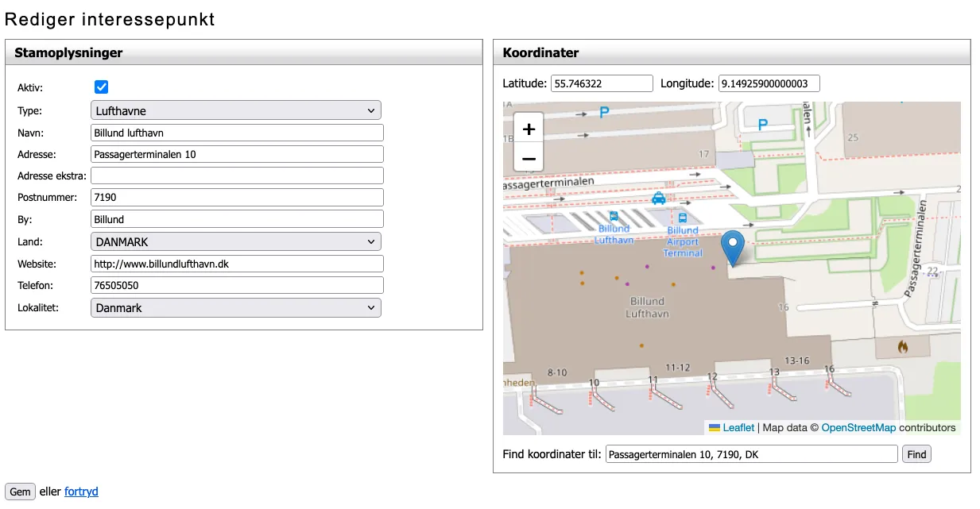Click gate label 8-10 on the map

(558, 372)
